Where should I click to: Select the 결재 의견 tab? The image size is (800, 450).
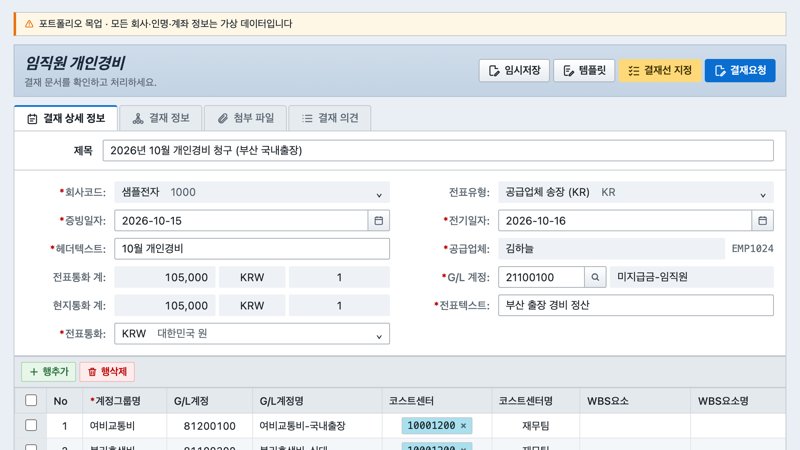[330, 118]
